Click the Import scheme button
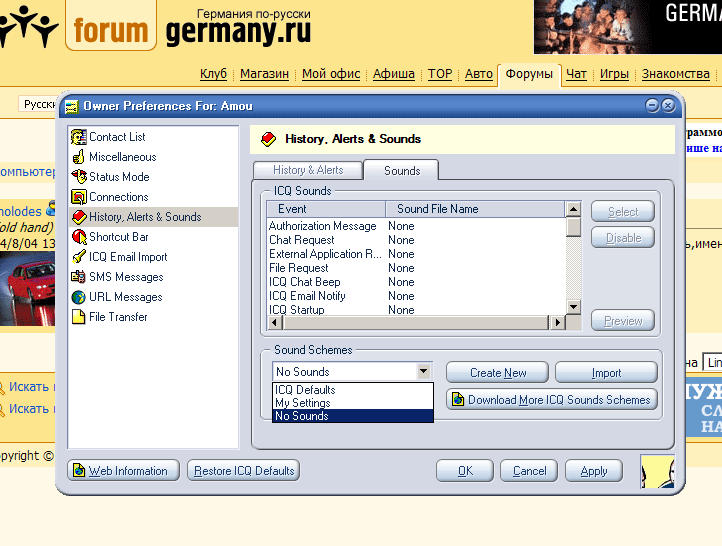This screenshot has height=546, width=722. pyautogui.click(x=606, y=372)
